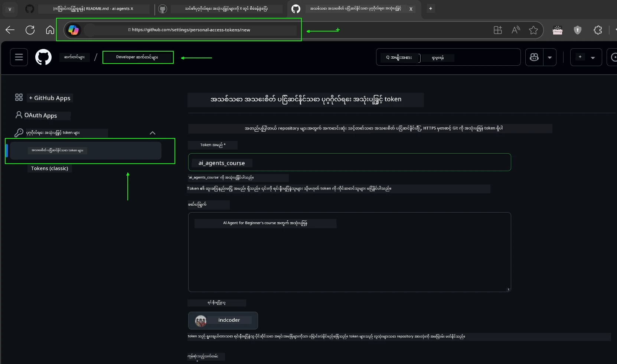Start Read aloud from the browser toolbar

coord(516,30)
